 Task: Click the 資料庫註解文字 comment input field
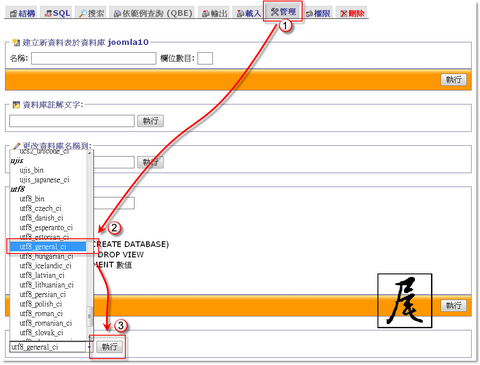pos(72,121)
